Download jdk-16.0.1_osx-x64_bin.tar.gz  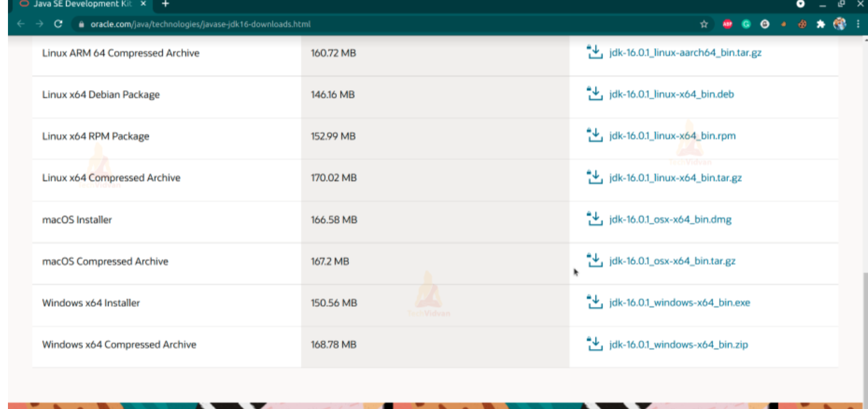pos(672,261)
